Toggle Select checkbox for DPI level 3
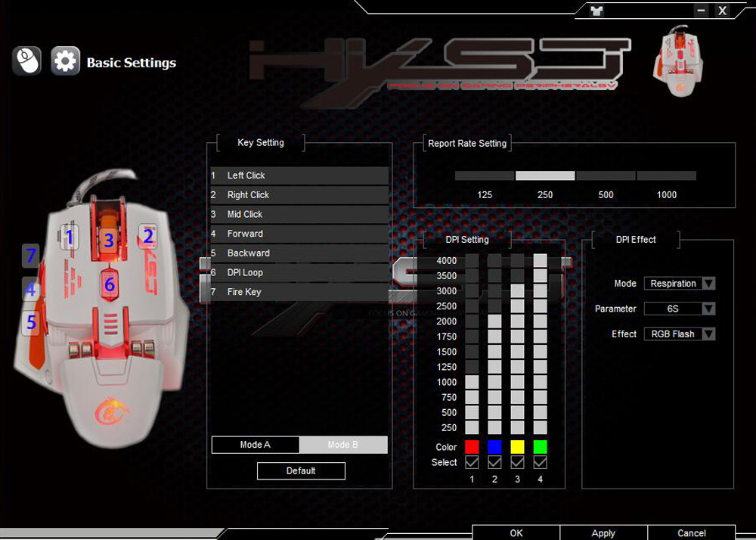Screen dimensions: 756x540 [x=517, y=462]
